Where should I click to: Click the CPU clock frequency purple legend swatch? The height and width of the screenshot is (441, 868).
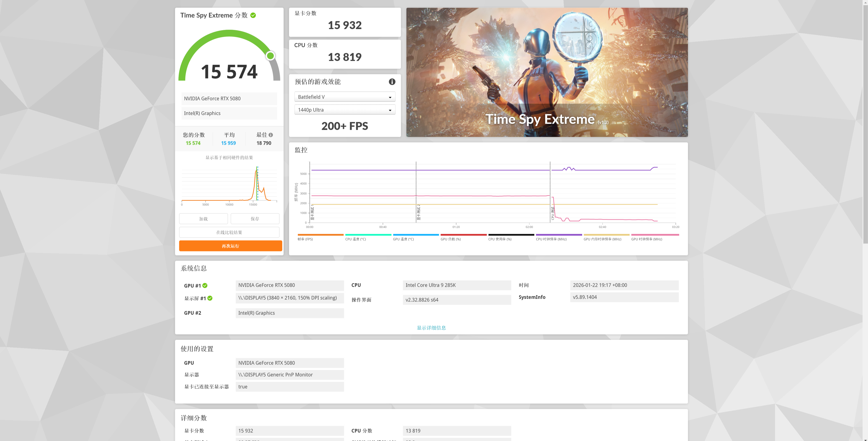tap(559, 235)
